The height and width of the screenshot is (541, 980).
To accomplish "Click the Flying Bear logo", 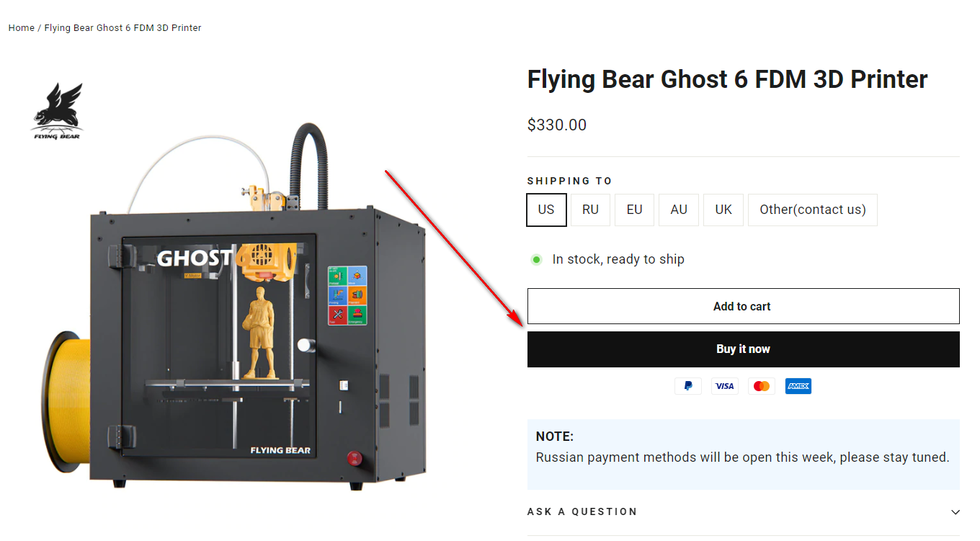I will point(57,112).
